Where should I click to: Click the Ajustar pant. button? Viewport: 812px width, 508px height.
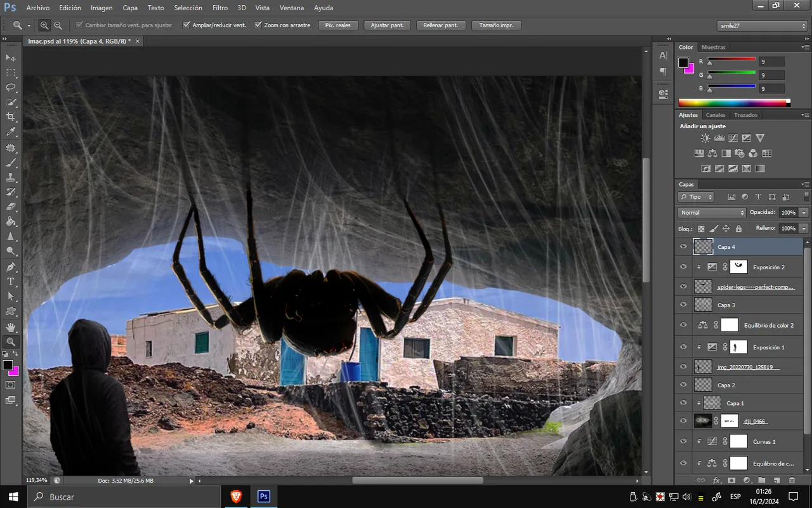tap(387, 25)
